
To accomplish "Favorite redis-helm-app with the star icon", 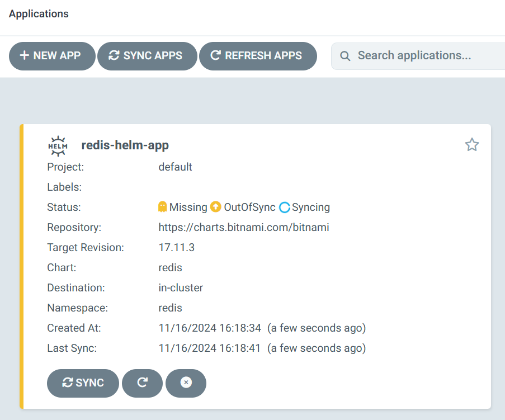I will coord(472,145).
